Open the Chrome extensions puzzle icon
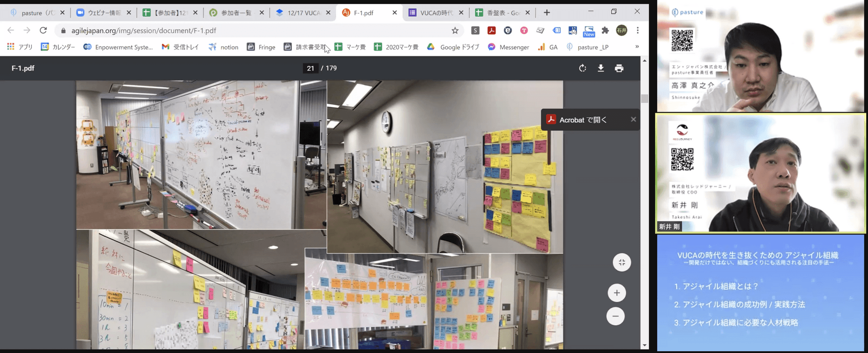Image resolution: width=868 pixels, height=353 pixels. [x=605, y=30]
